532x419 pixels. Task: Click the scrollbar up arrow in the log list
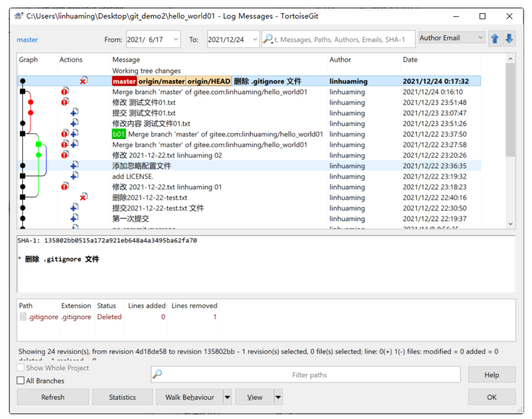[x=510, y=59]
